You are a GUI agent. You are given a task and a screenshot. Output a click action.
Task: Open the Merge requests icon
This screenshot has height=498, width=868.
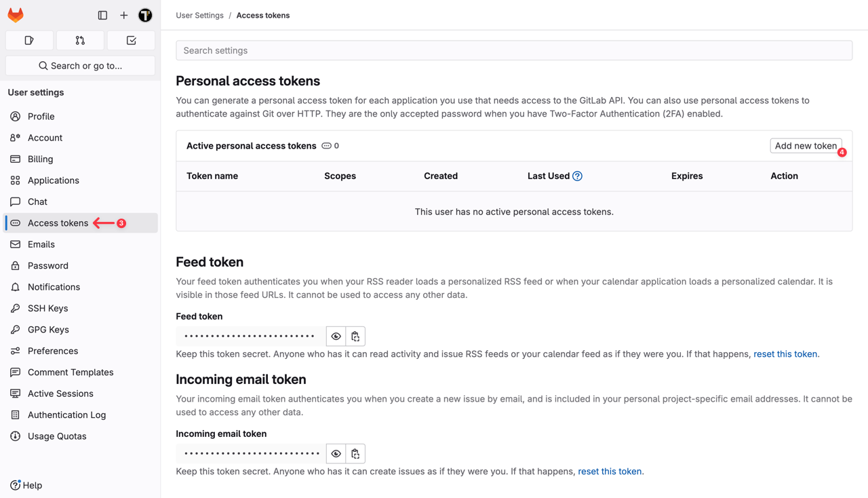pyautogui.click(x=80, y=40)
